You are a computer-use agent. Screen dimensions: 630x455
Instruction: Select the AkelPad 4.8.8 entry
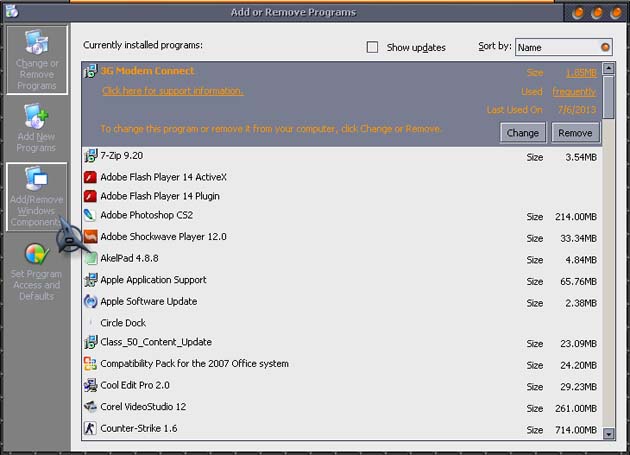[x=342, y=258]
